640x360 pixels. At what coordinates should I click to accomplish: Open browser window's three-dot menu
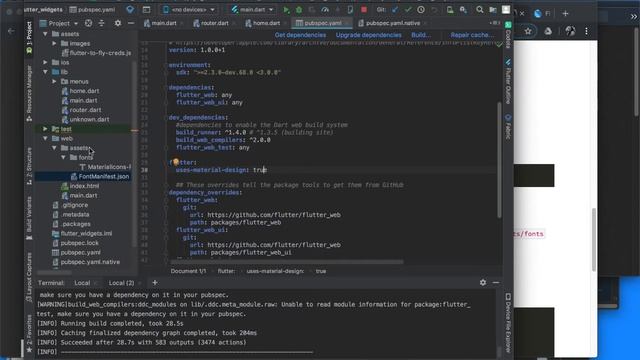[587, 31]
